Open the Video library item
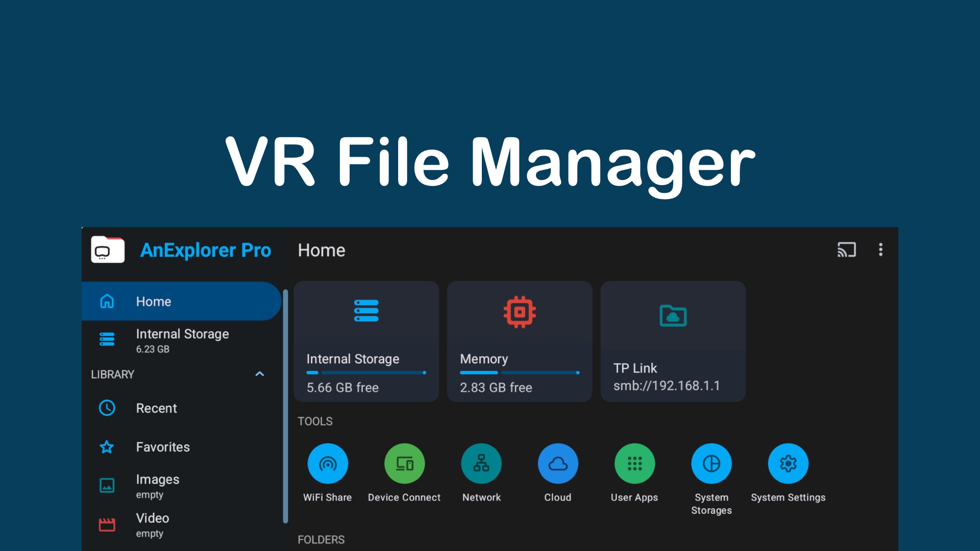 [152, 524]
